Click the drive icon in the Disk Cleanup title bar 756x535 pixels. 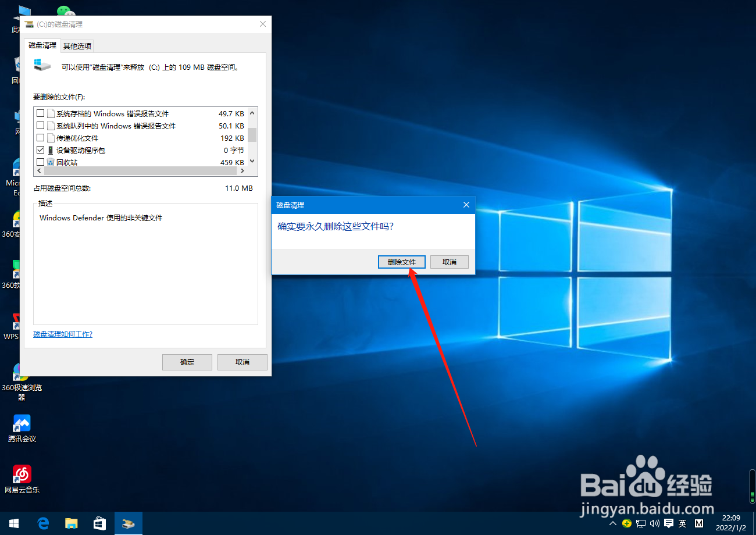(x=29, y=24)
